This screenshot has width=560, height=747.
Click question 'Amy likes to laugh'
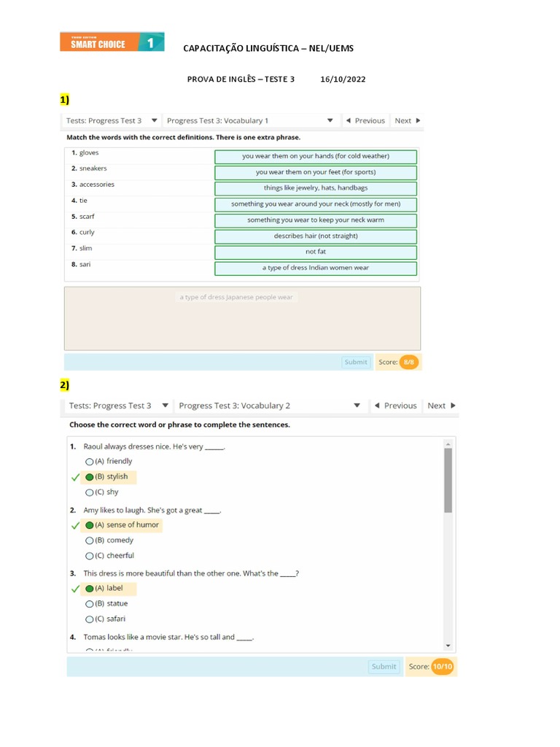pyautogui.click(x=152, y=510)
